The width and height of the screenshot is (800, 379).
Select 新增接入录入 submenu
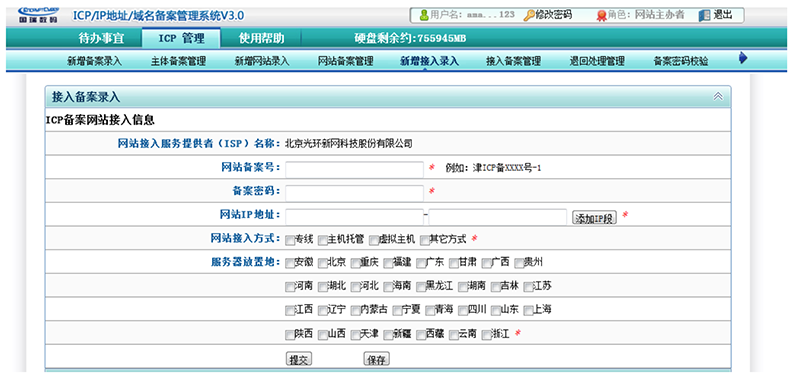pos(429,62)
